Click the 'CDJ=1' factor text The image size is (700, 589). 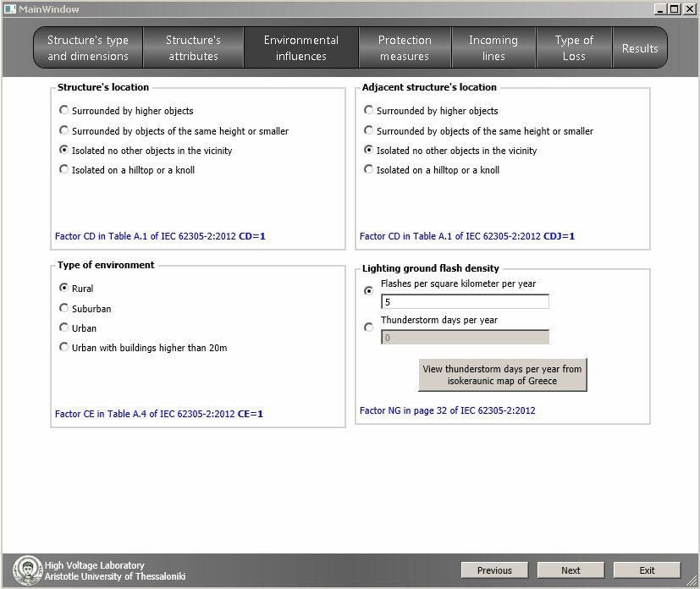click(x=559, y=236)
